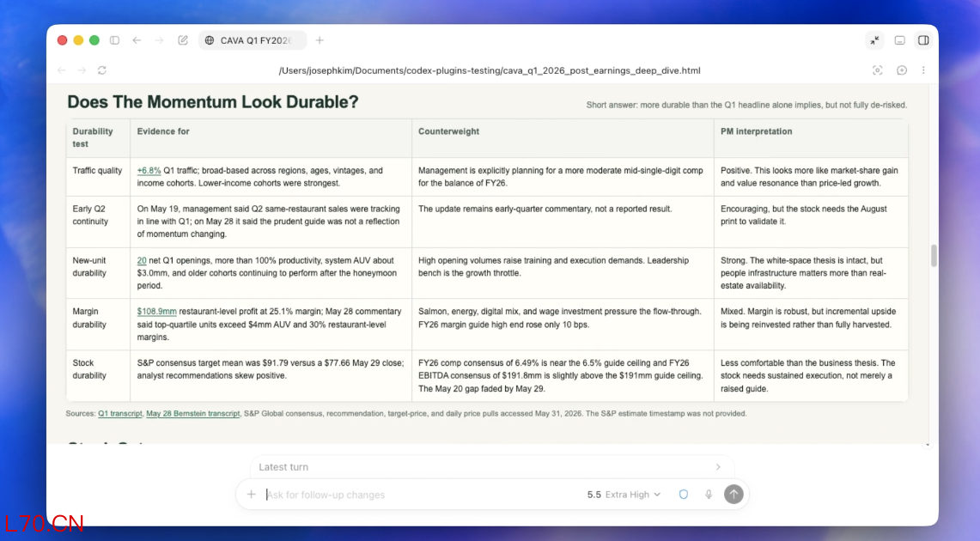
Task: Select the Stock durability row label
Action: point(89,369)
